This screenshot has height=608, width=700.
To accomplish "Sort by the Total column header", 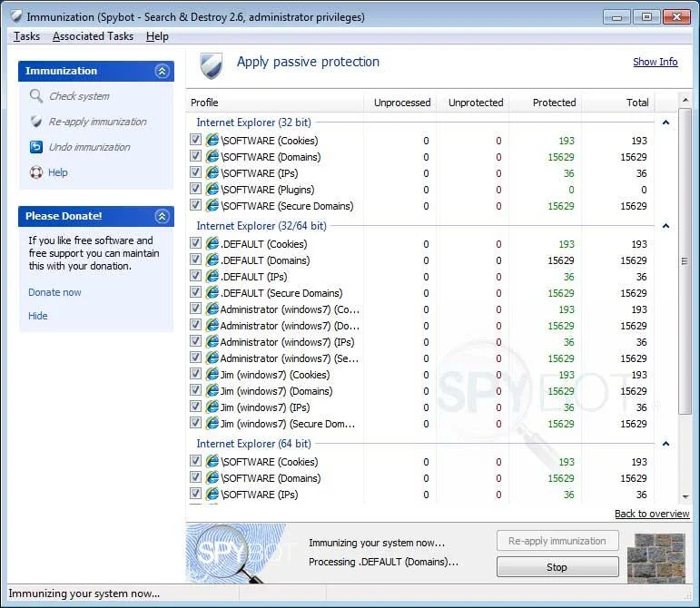I will coord(618,103).
